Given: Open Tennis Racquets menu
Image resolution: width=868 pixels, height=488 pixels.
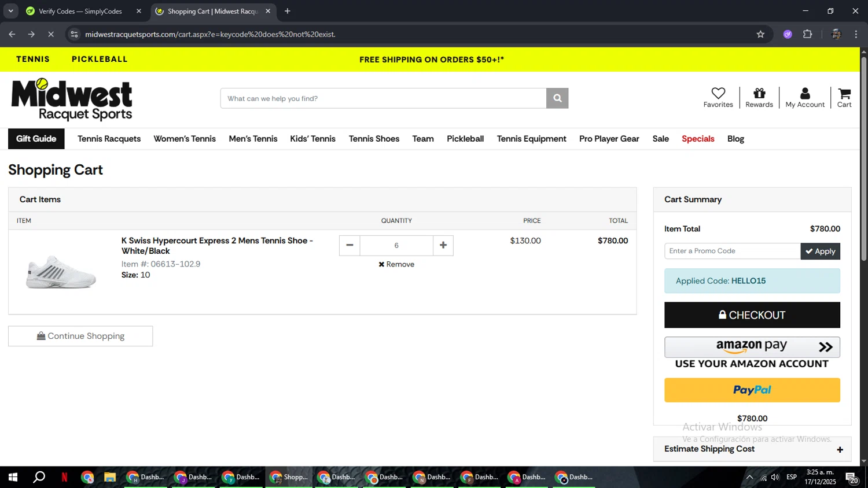Looking at the screenshot, I should [109, 139].
